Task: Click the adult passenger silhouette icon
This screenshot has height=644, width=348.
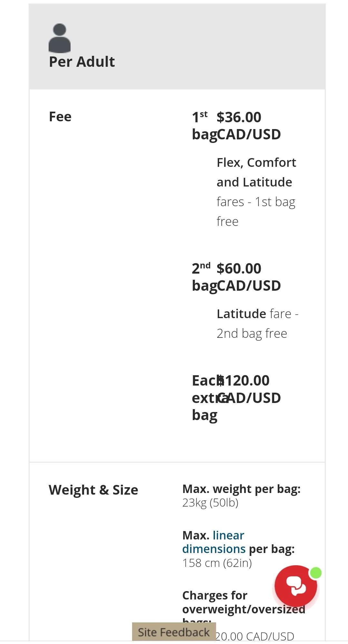Action: 60,38
